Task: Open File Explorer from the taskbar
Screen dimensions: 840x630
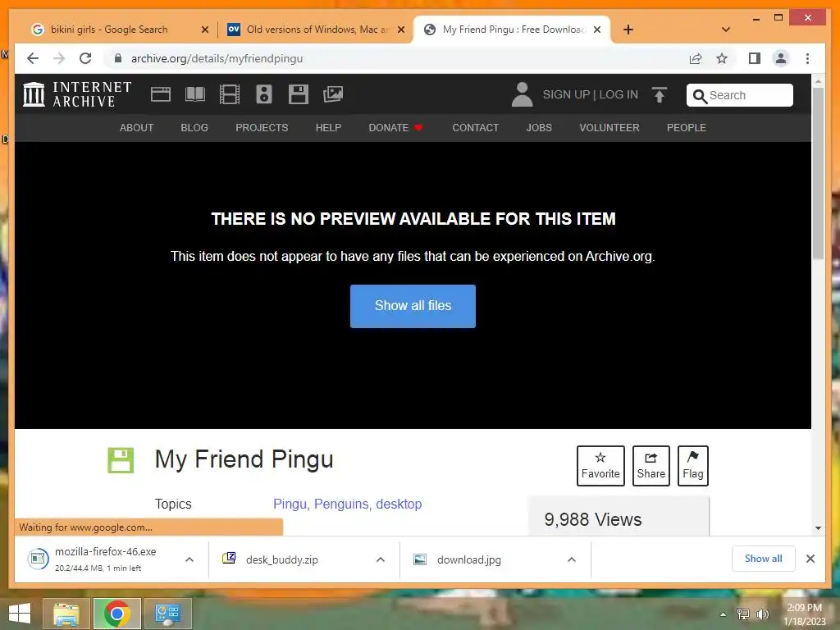Action: [66, 614]
